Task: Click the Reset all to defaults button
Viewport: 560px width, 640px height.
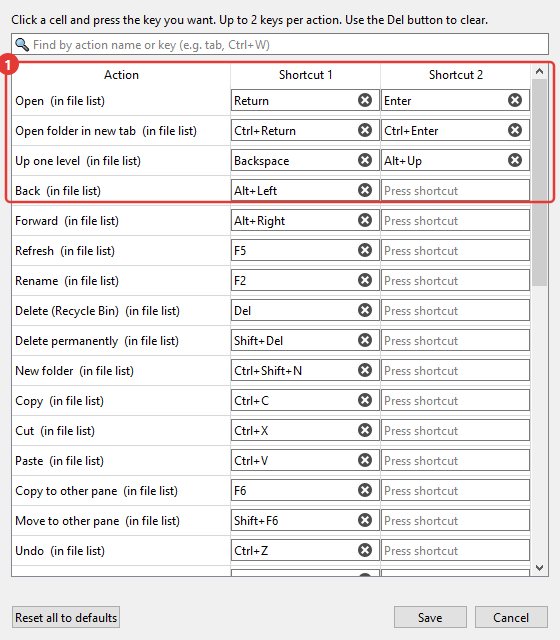Action: click(66, 618)
